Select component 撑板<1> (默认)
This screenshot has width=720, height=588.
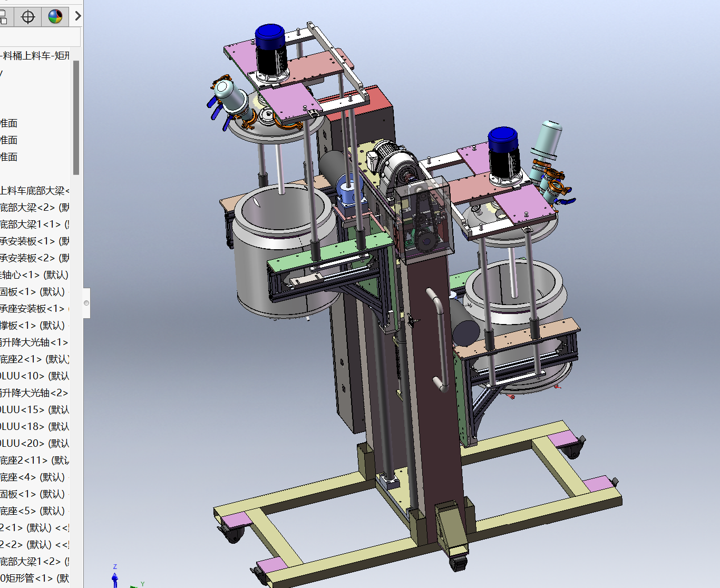[35, 325]
